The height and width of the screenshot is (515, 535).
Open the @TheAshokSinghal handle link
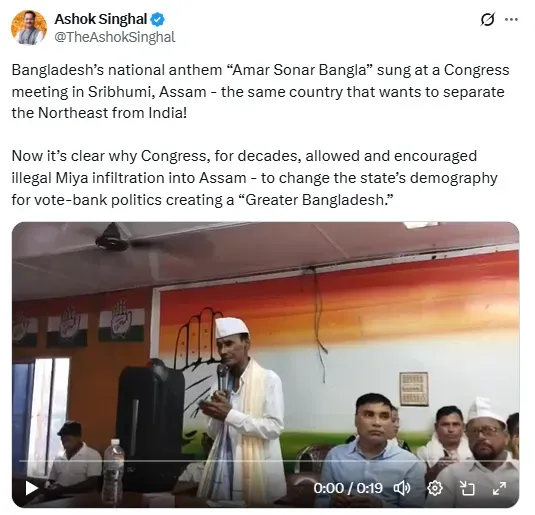point(115,37)
